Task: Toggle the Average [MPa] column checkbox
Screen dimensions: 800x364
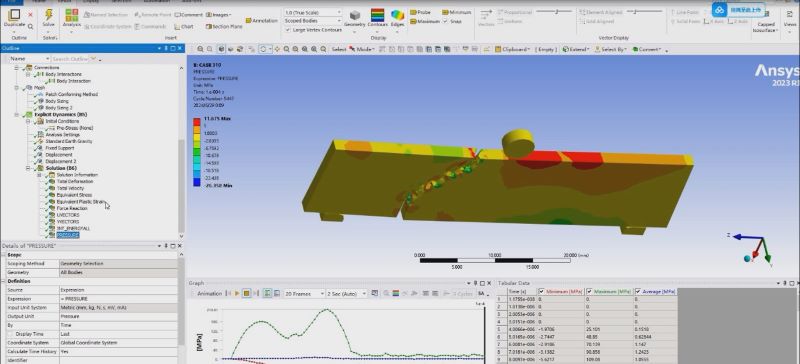Action: pos(638,292)
